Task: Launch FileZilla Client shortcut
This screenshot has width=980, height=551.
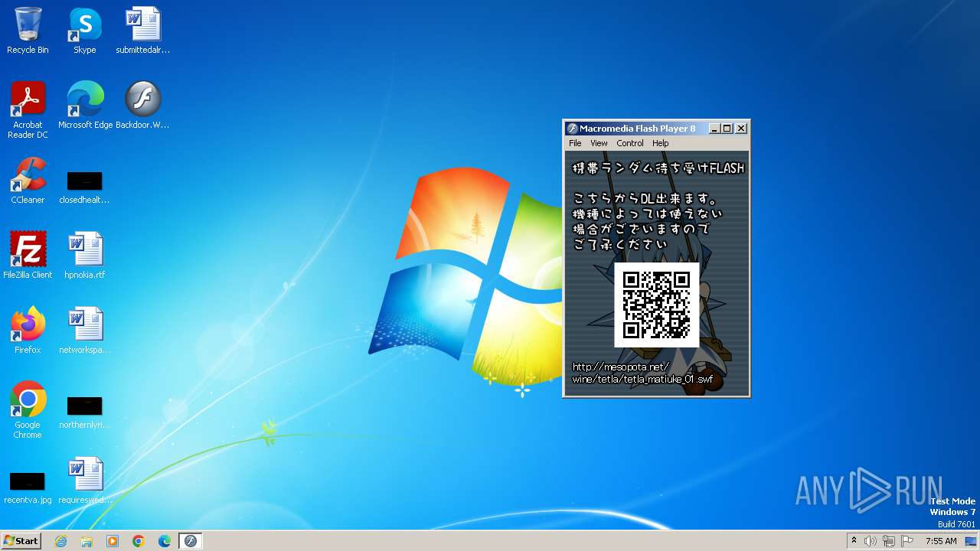Action: [28, 256]
